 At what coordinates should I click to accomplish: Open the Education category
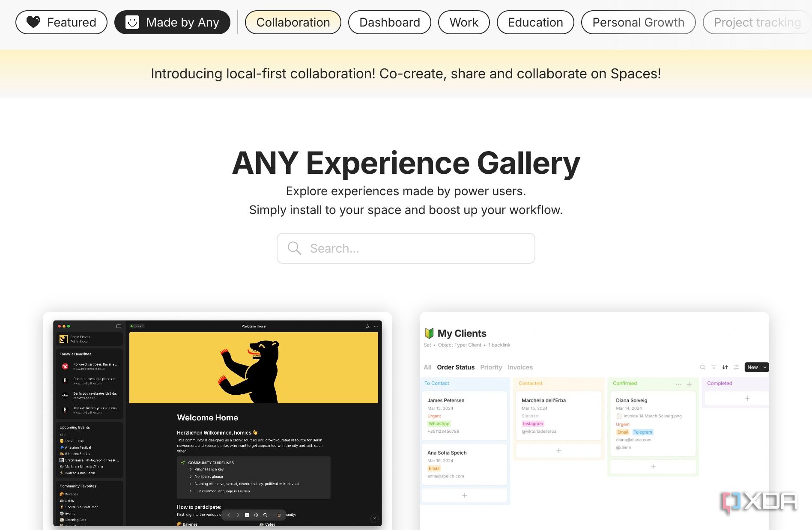point(535,22)
